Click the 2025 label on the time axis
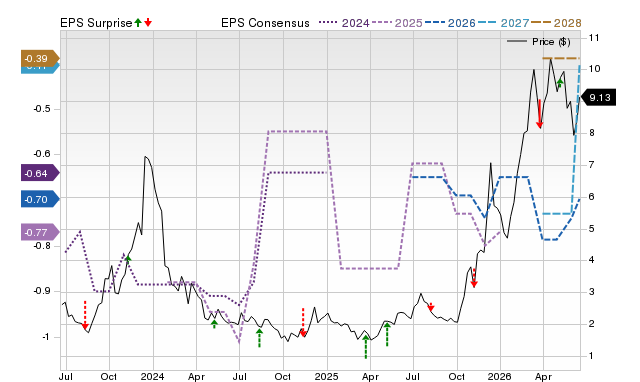Image resolution: width=640 pixels, height=382 pixels. [327, 376]
